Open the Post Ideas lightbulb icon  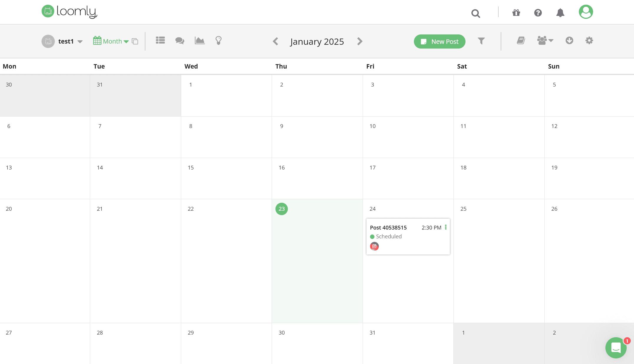tap(218, 41)
